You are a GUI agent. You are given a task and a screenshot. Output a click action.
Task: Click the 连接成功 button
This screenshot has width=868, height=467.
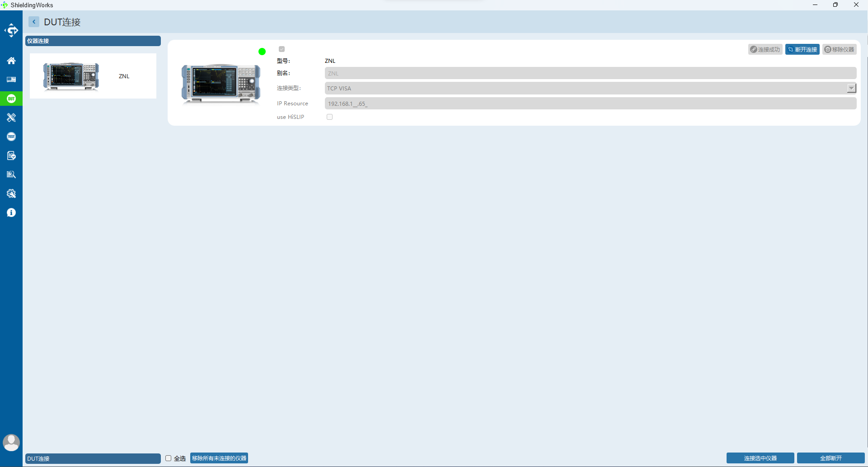765,49
